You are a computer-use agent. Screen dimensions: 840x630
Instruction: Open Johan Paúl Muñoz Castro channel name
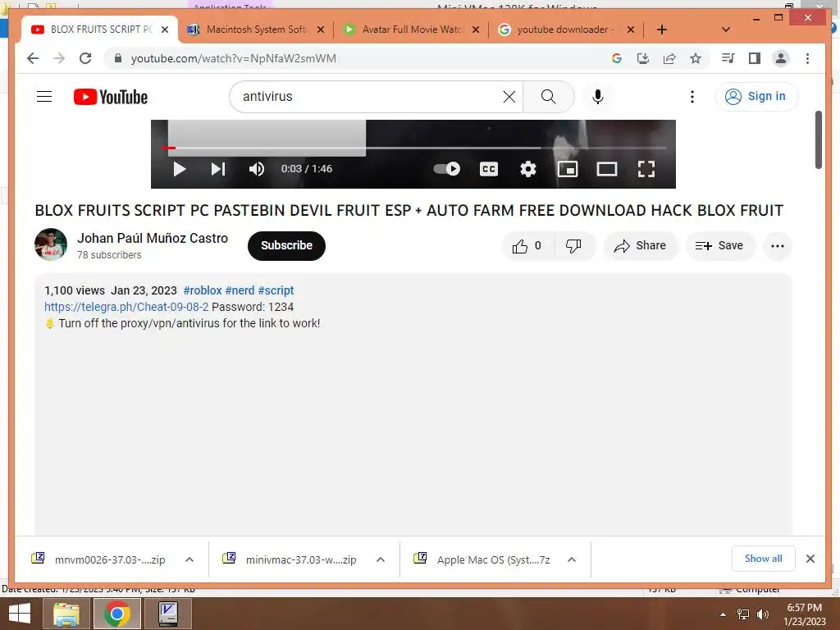coord(153,239)
